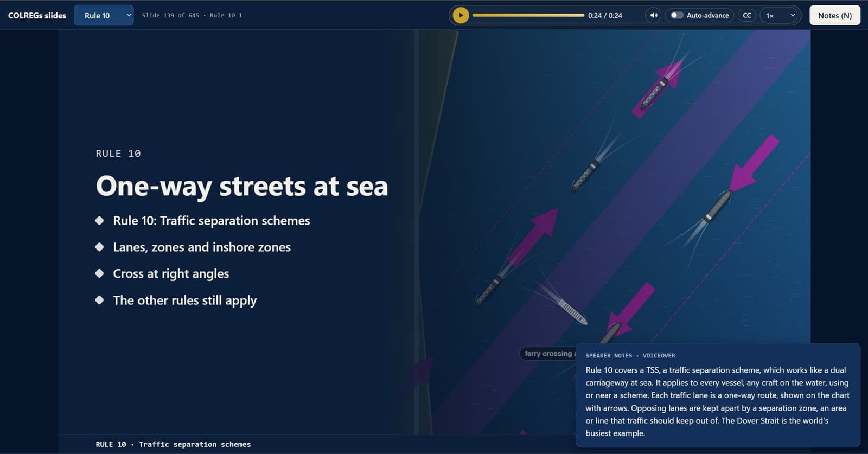Click the yellow play button
The width and height of the screenshot is (868, 454).
(461, 15)
